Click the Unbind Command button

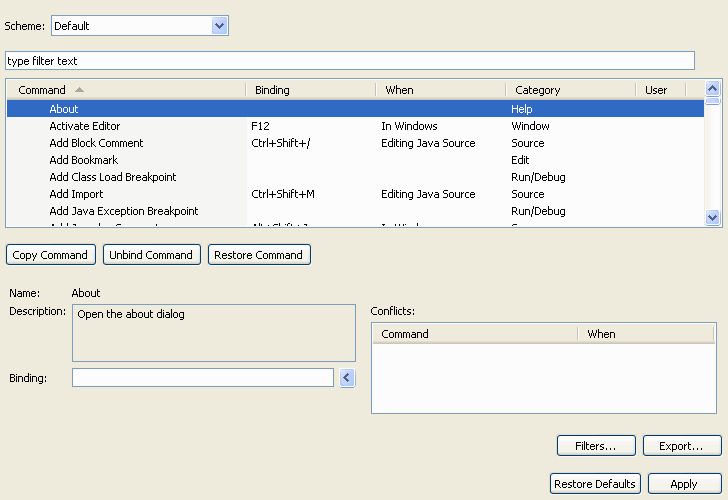tap(151, 255)
